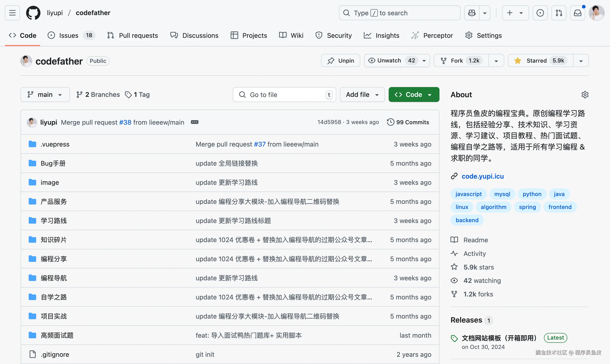Expand the Add file dropdown
This screenshot has width=610, height=364.
coord(362,95)
